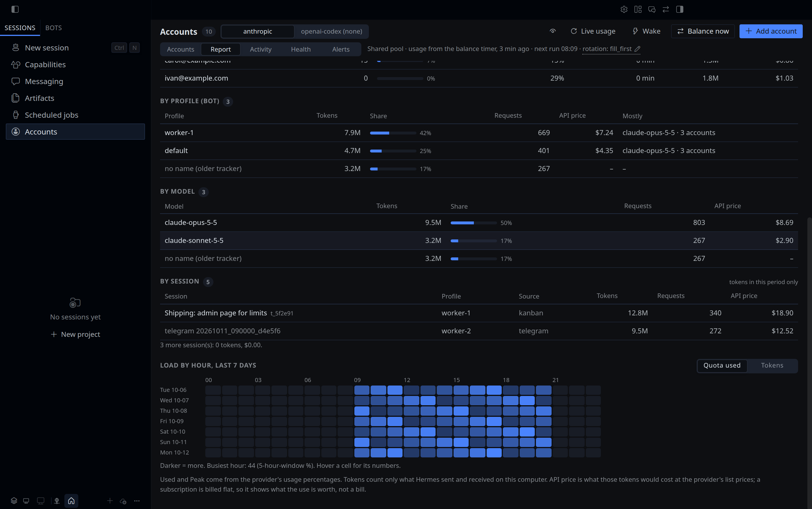This screenshot has width=812, height=509.
Task: Click claude-opus-5-5 share progress bar
Action: coord(474,223)
